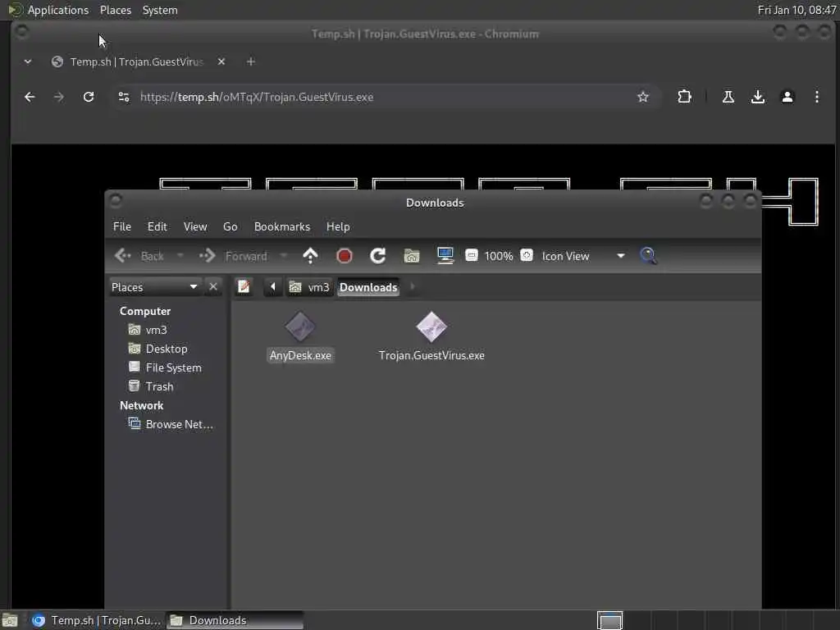Open the Help menu
840x630 pixels.
point(338,226)
